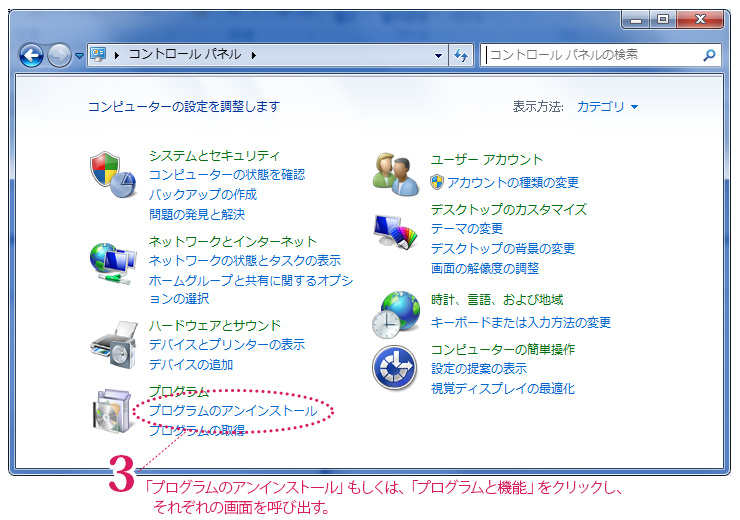Open the カテゴリ view mode dropdown
The image size is (740, 520).
pyautogui.click(x=607, y=106)
